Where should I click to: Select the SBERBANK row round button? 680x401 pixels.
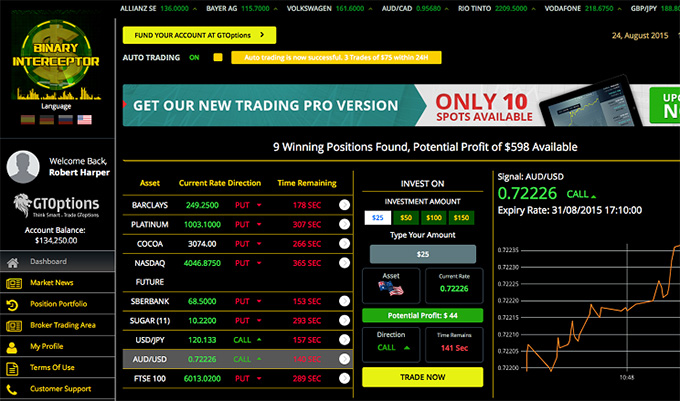coord(344,301)
